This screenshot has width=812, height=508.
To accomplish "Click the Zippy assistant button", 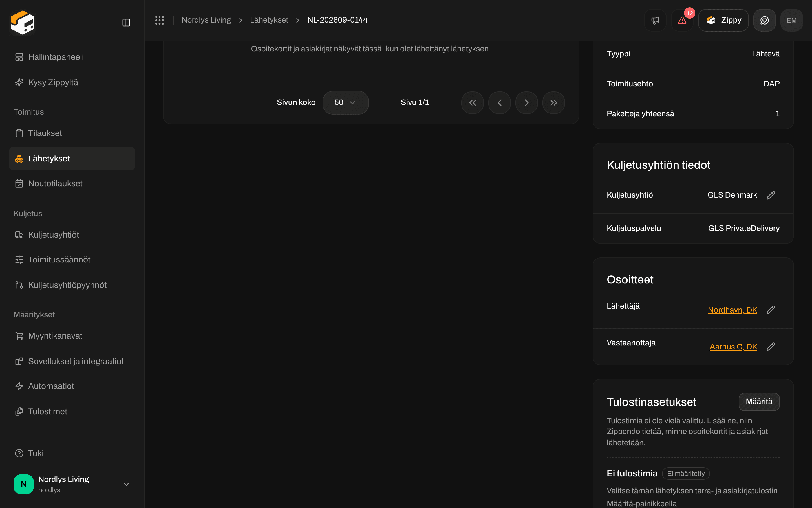I will [x=723, y=20].
